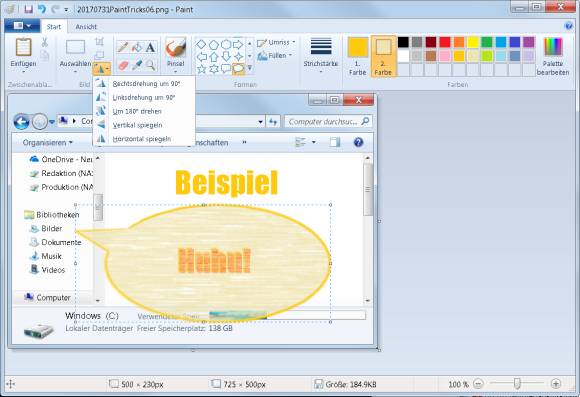The image size is (580, 397).
Task: Select the Magnifier tool
Action: [150, 65]
